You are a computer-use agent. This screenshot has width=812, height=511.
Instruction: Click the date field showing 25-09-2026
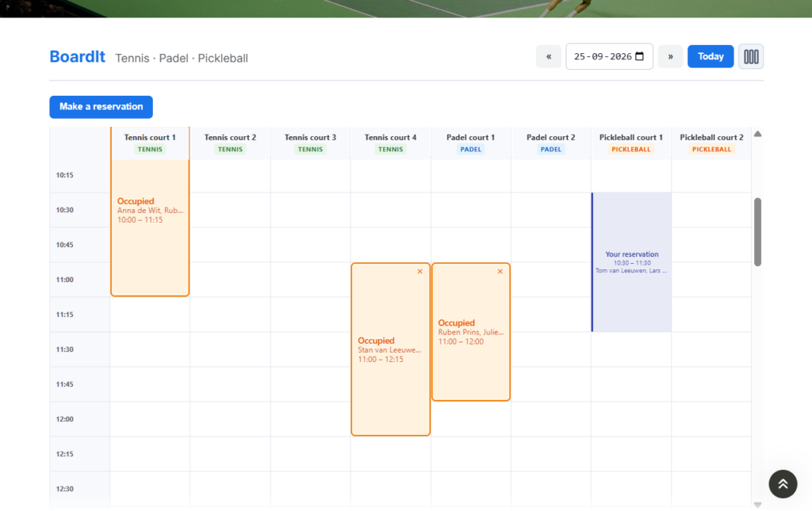[609, 56]
